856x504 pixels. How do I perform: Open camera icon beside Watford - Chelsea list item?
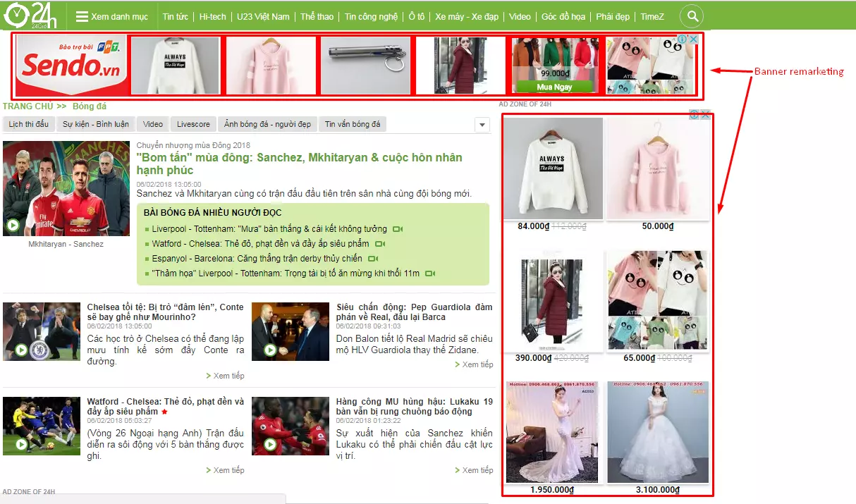(381, 244)
